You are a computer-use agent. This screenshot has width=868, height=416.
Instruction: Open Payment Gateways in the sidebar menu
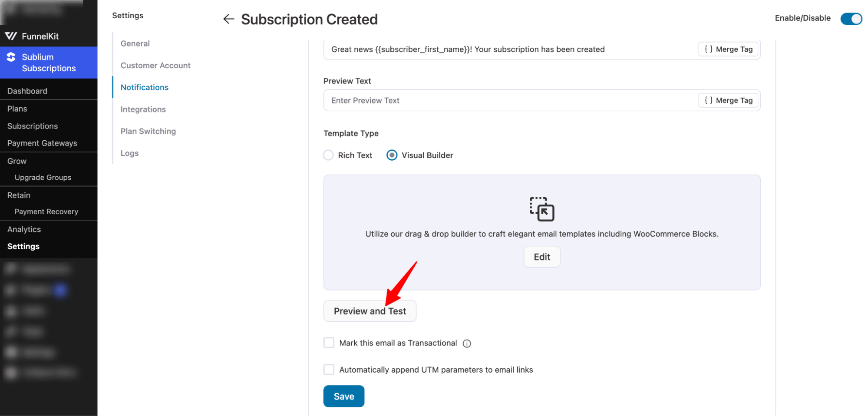42,143
